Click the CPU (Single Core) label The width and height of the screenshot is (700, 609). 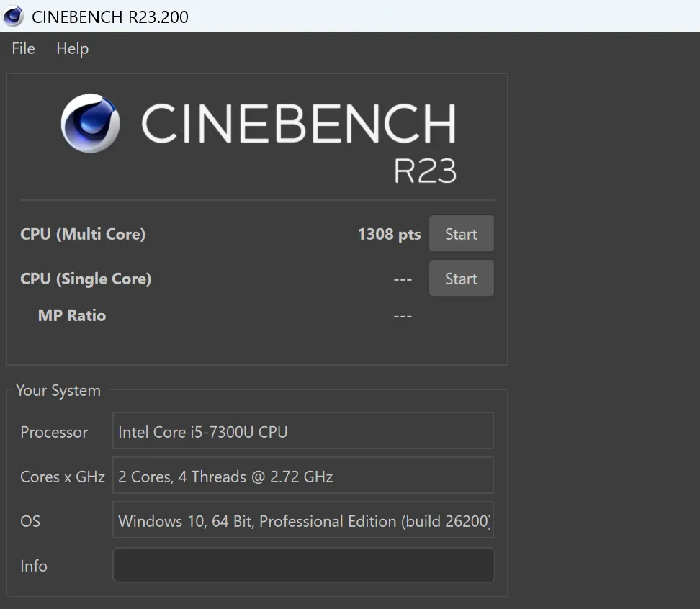tap(86, 279)
